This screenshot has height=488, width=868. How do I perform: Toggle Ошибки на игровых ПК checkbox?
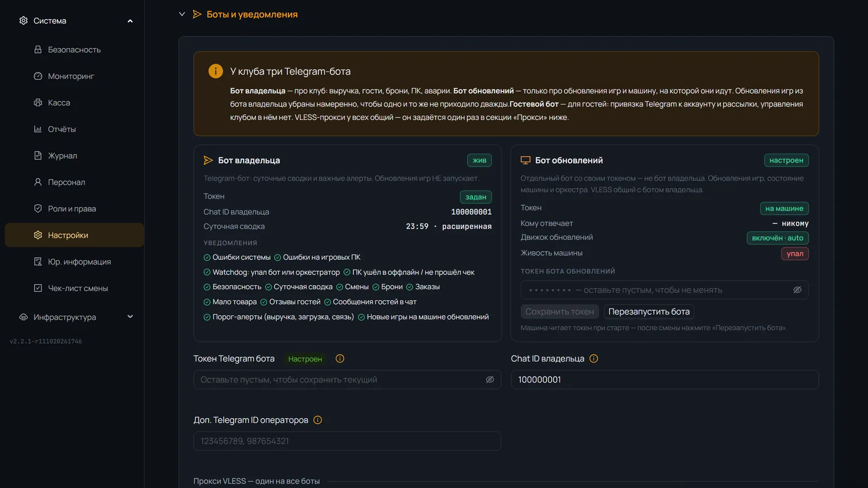point(277,258)
